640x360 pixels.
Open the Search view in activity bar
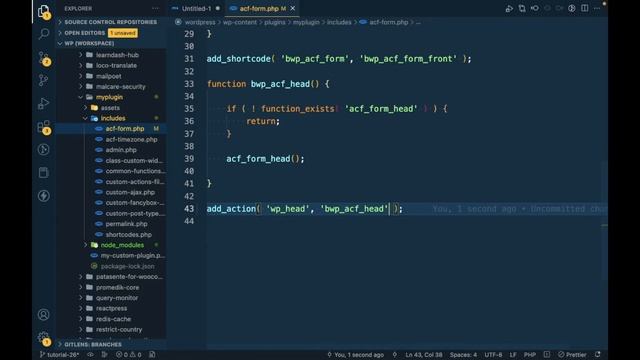click(x=44, y=34)
